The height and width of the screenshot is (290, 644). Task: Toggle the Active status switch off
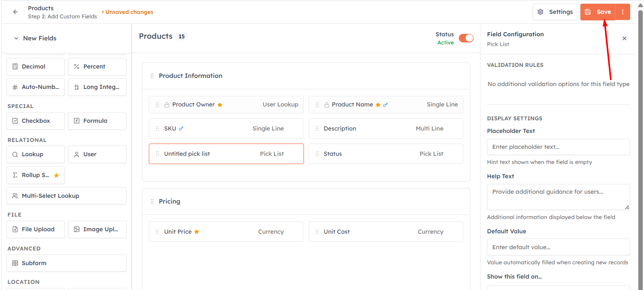coord(466,38)
